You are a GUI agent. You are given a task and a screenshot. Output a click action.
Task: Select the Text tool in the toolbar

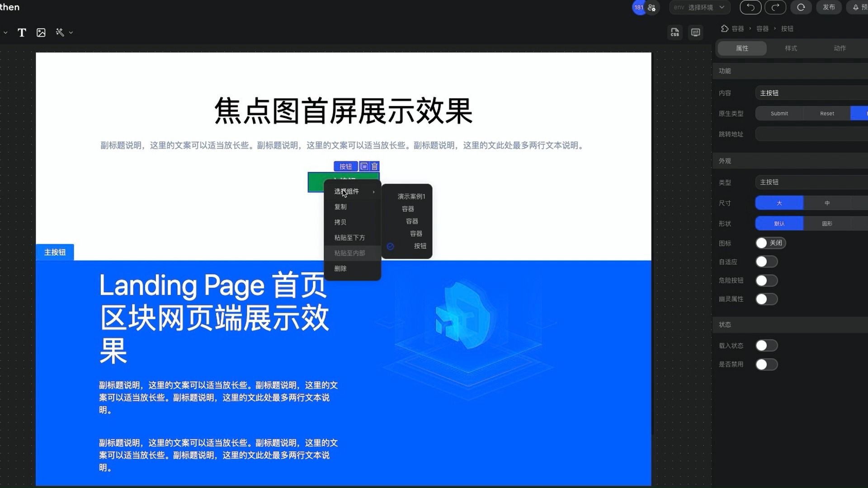22,32
